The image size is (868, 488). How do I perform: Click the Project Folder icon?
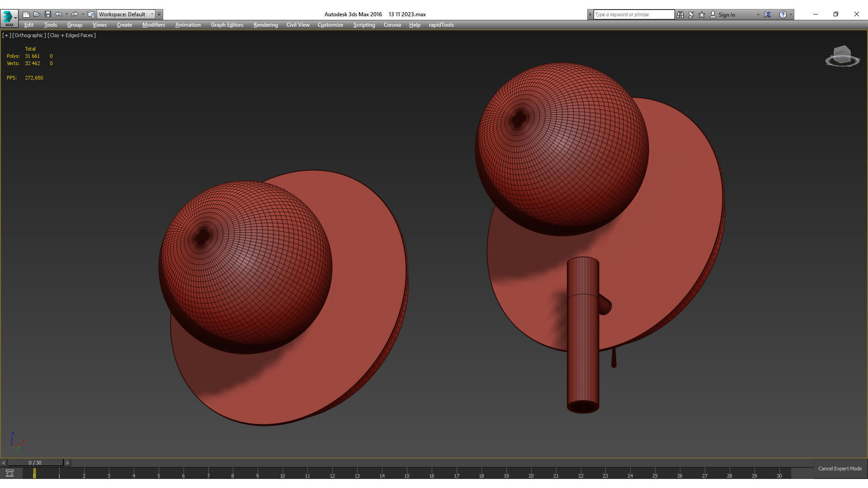pos(91,14)
